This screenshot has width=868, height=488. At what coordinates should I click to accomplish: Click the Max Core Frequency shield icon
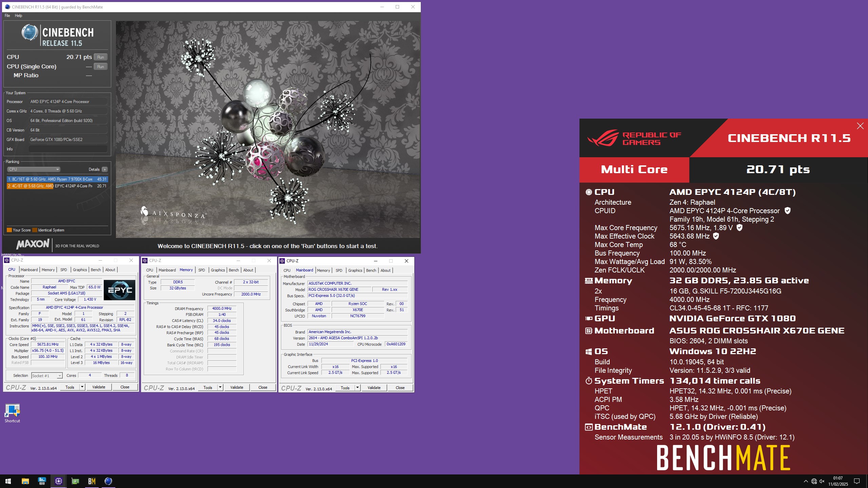739,227
